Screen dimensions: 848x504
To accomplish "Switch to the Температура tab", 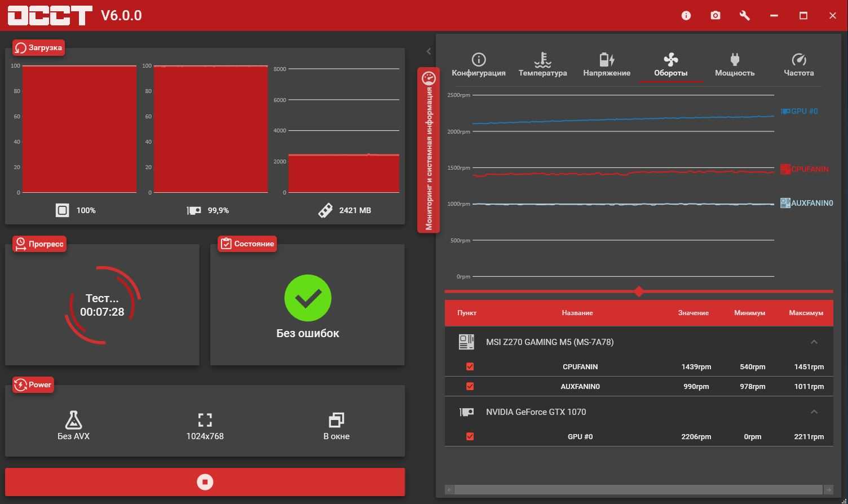I will point(542,65).
